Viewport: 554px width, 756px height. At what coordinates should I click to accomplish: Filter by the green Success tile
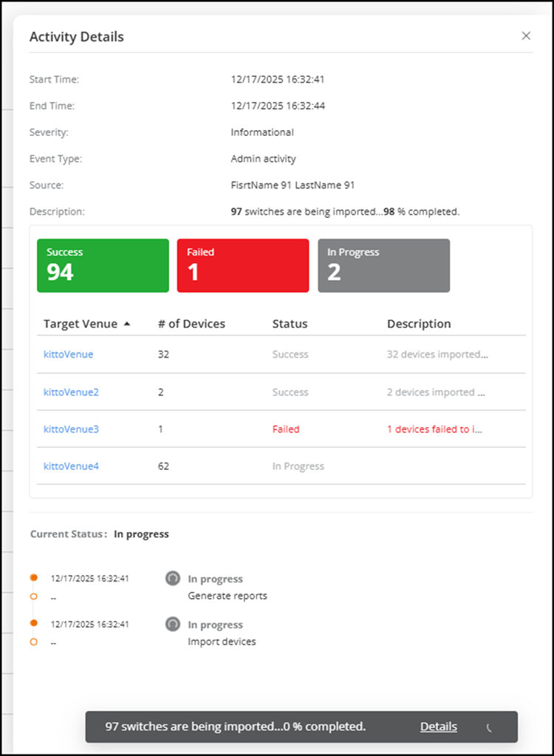point(103,265)
